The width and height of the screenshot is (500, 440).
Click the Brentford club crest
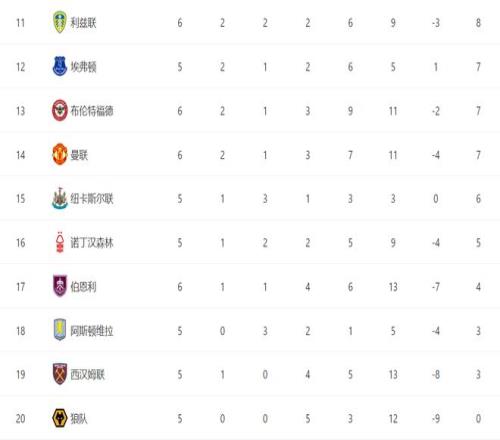(60, 110)
